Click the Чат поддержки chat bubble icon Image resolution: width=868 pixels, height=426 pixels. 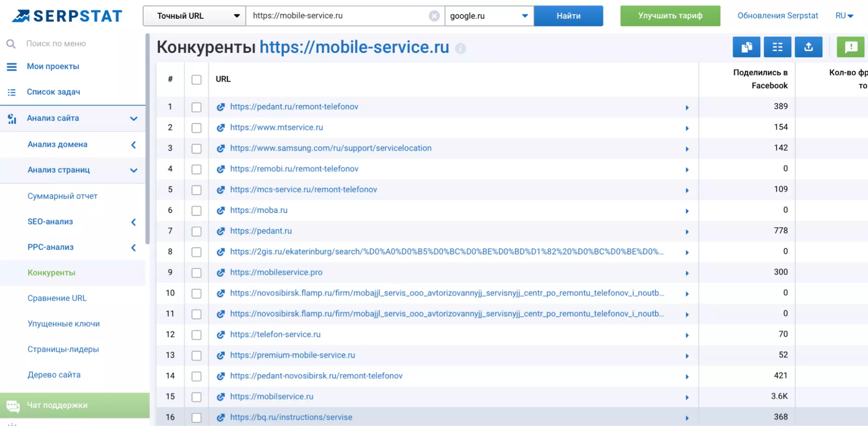(x=13, y=406)
